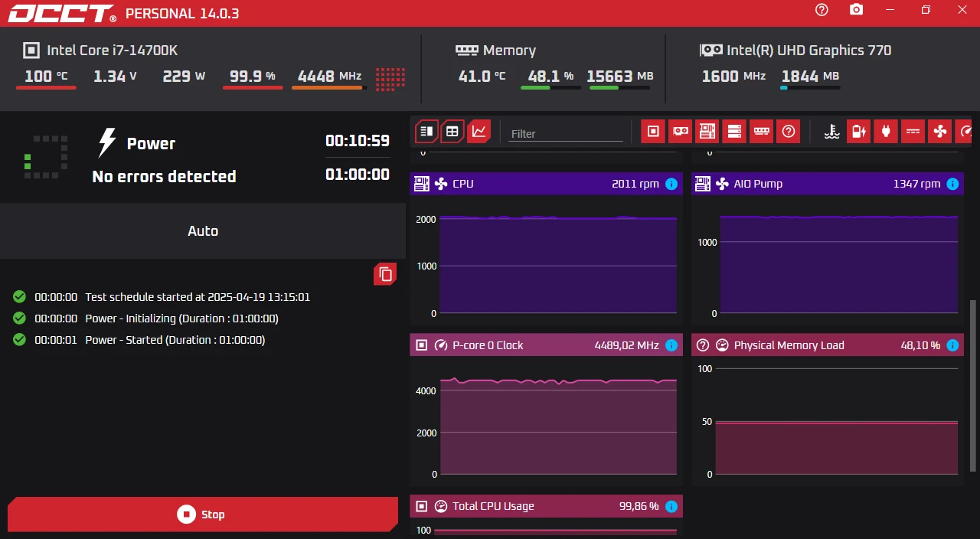Click the CPU voltage 1.34 V value
980x539 pixels.
pyautogui.click(x=115, y=76)
